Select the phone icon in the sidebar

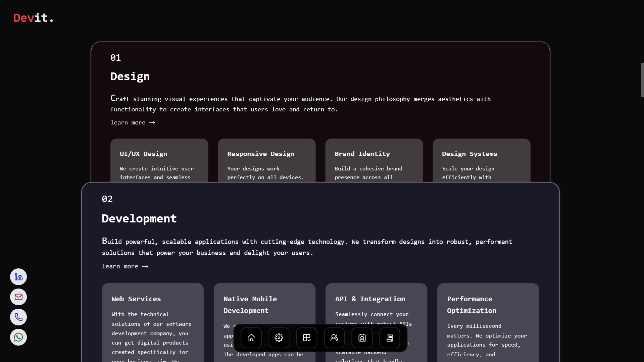pyautogui.click(x=18, y=317)
